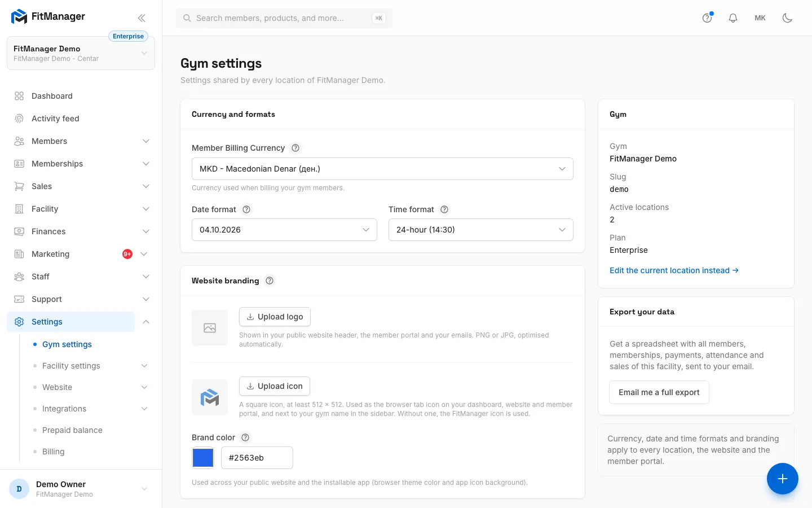Toggle dark mode moon icon
The height and width of the screenshot is (508, 812).
tap(787, 18)
